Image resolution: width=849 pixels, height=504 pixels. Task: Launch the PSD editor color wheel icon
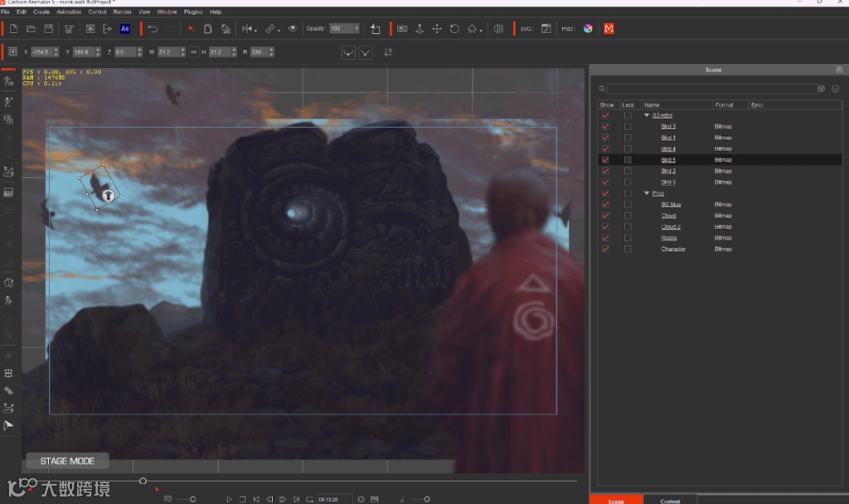coord(588,29)
